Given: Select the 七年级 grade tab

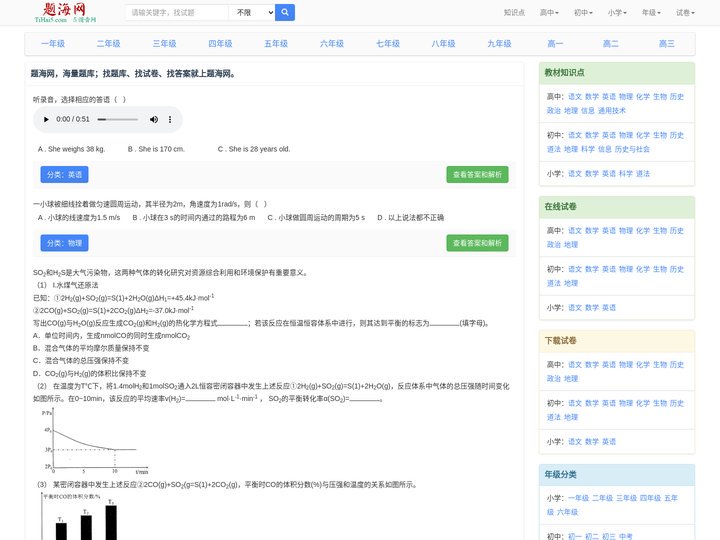Looking at the screenshot, I should click(388, 44).
